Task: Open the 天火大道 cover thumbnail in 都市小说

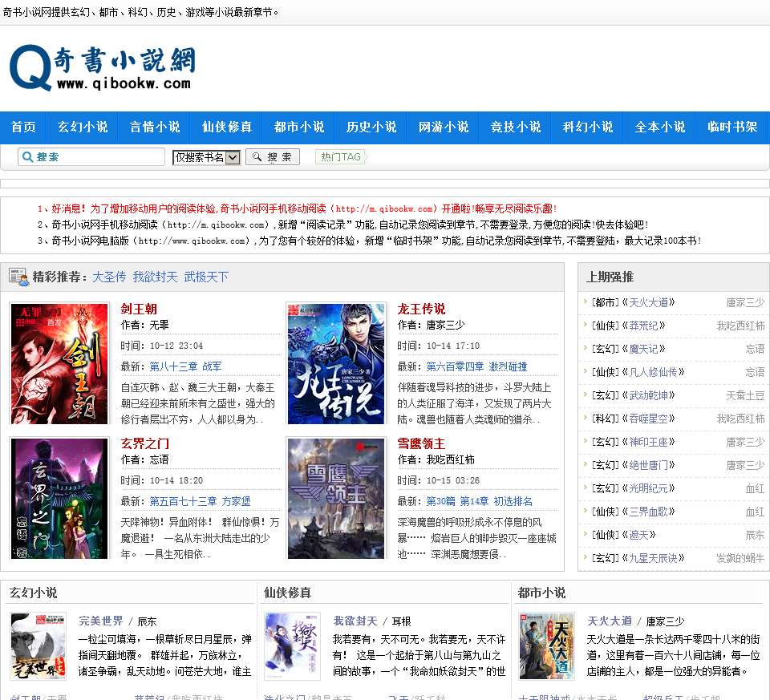Action: [546, 646]
